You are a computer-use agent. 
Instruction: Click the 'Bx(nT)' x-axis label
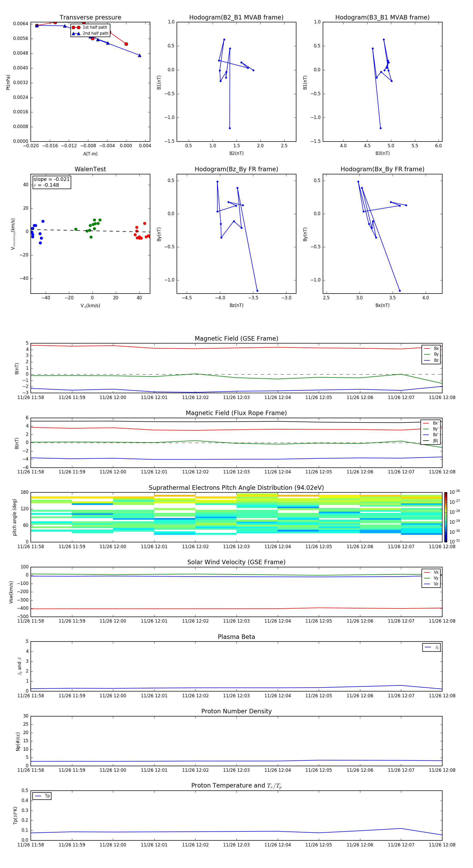coord(382,305)
